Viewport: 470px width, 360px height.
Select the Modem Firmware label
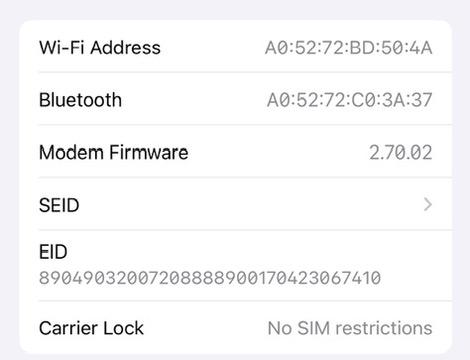tap(114, 152)
